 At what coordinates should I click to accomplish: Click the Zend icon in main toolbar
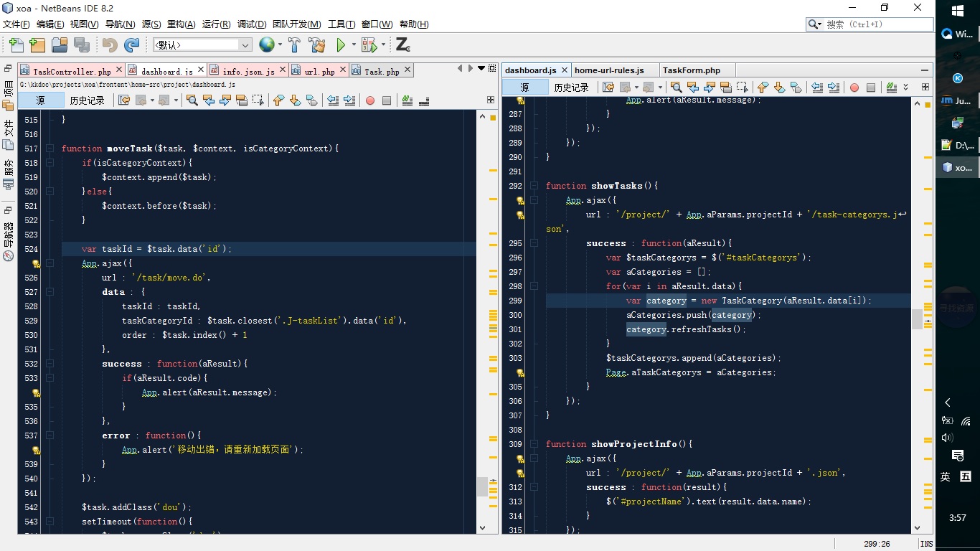tap(403, 45)
